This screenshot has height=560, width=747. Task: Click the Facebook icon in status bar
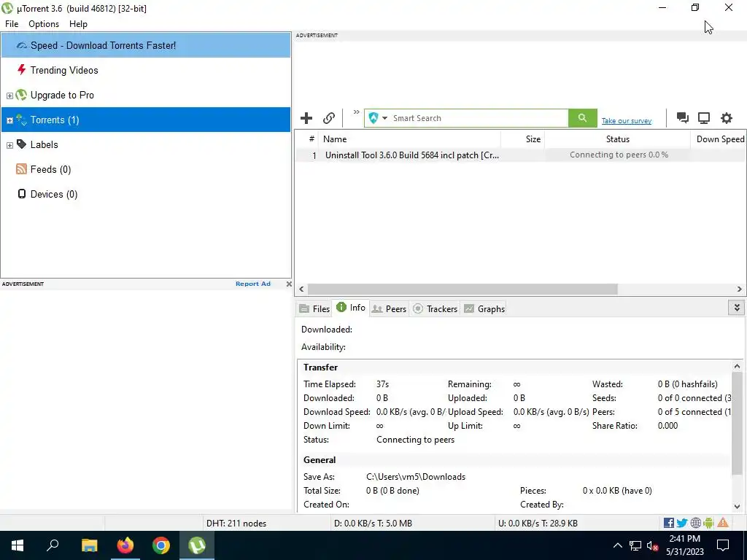pyautogui.click(x=668, y=523)
